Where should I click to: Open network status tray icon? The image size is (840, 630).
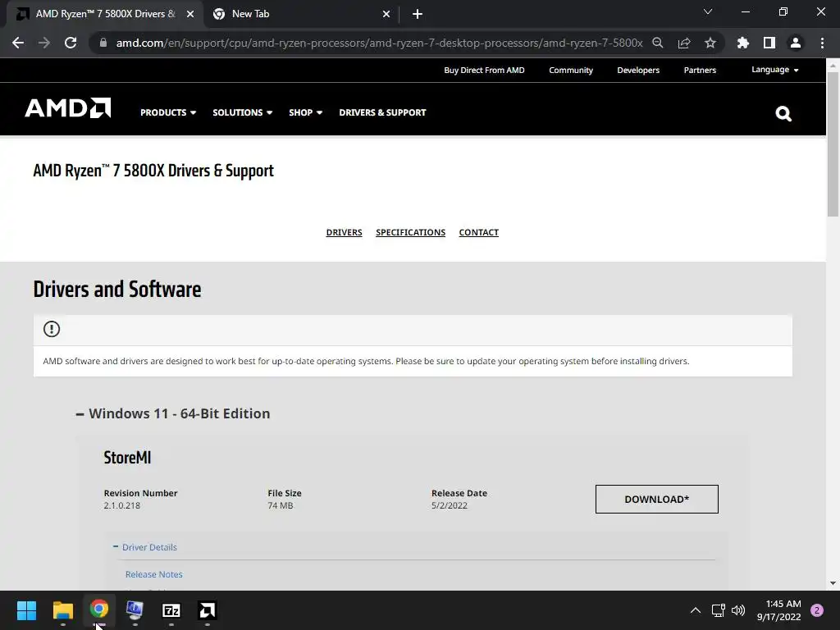point(718,610)
